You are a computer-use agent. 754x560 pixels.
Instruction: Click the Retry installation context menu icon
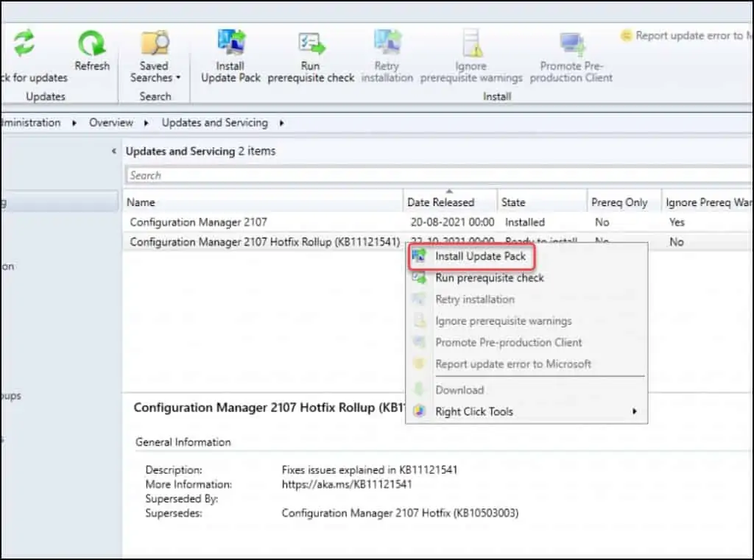point(419,299)
